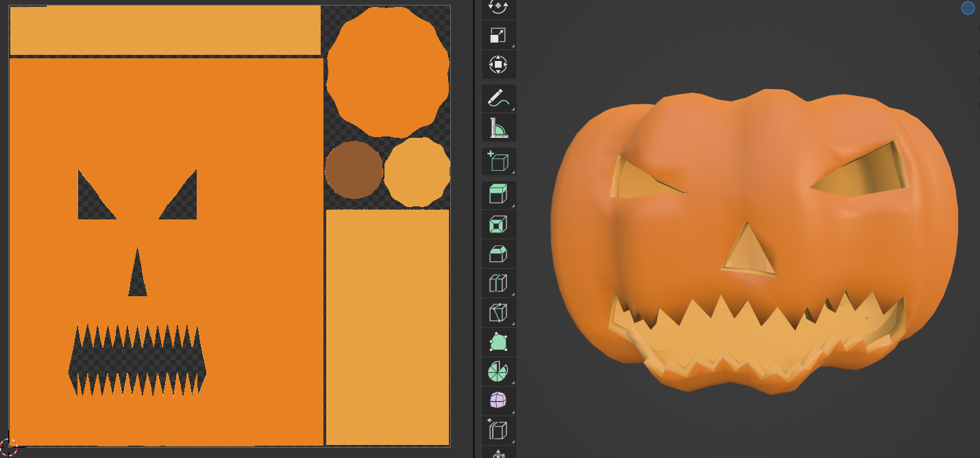Screen dimensions: 980x458
Task: Select the Loop Cut tool
Action: point(498,283)
